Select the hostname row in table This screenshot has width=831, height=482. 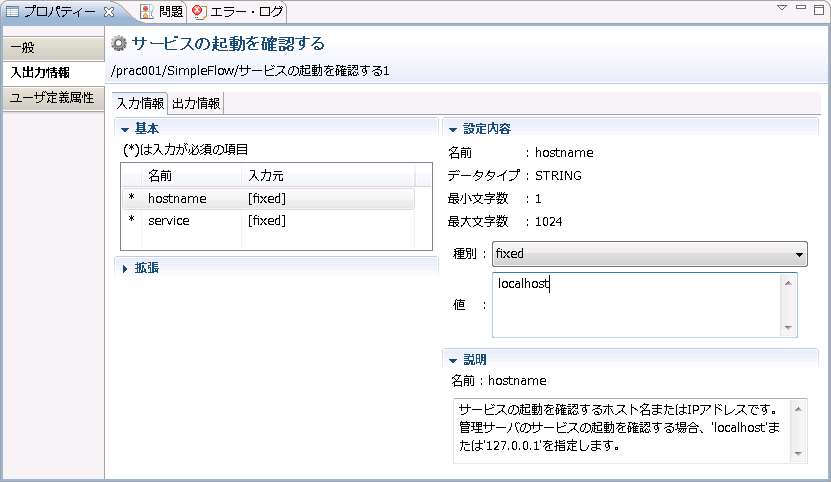(268, 198)
